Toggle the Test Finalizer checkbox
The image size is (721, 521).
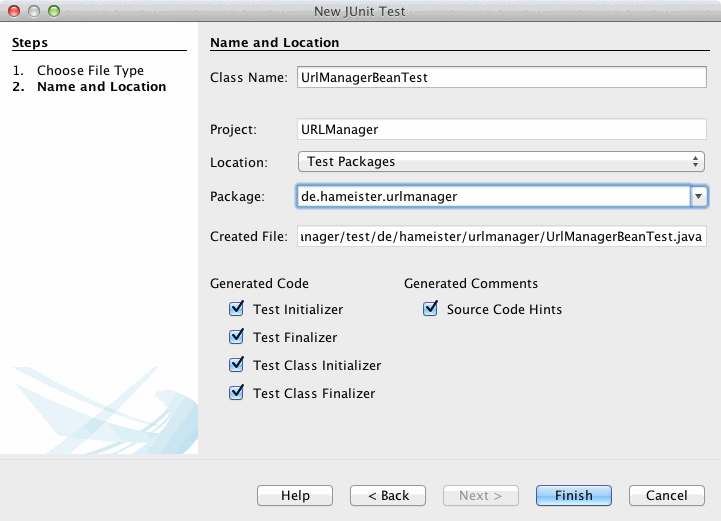[x=237, y=337]
